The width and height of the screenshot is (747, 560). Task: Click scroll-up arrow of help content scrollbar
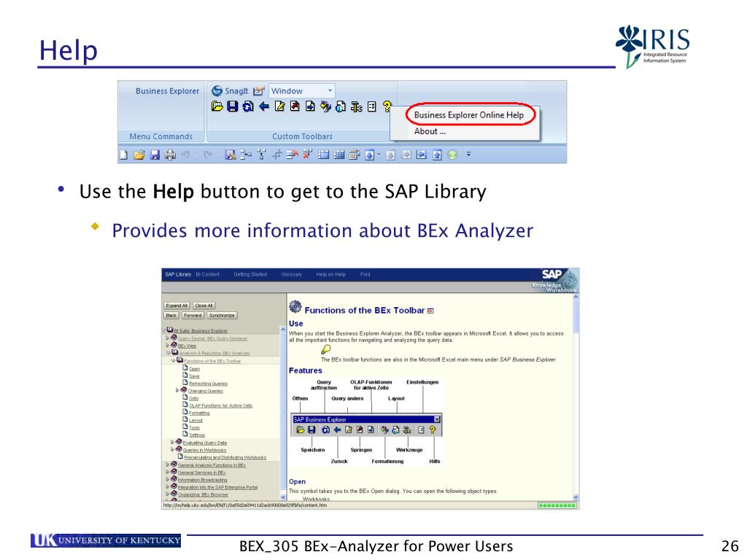[576, 297]
